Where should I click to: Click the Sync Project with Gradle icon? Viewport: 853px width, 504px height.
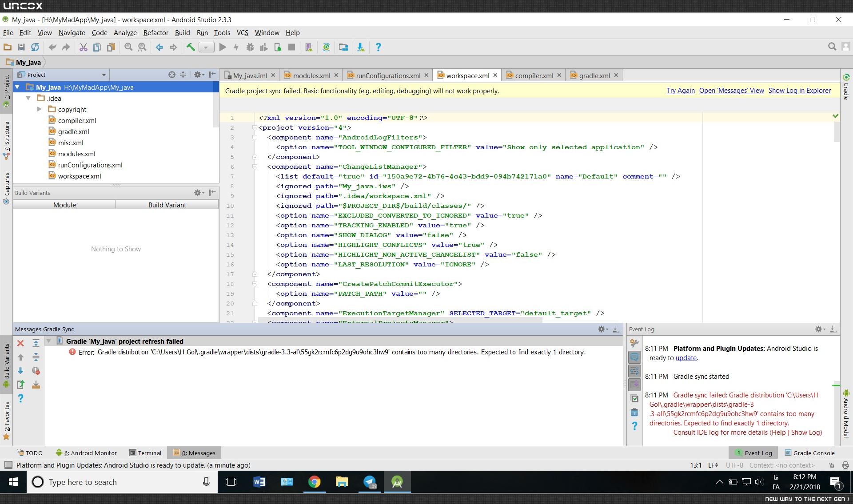(326, 47)
